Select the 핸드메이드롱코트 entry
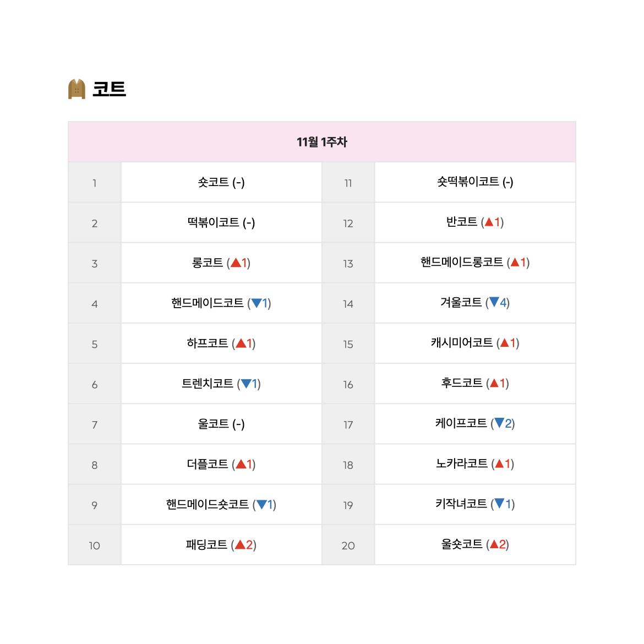This screenshot has width=644, height=644. [475, 262]
